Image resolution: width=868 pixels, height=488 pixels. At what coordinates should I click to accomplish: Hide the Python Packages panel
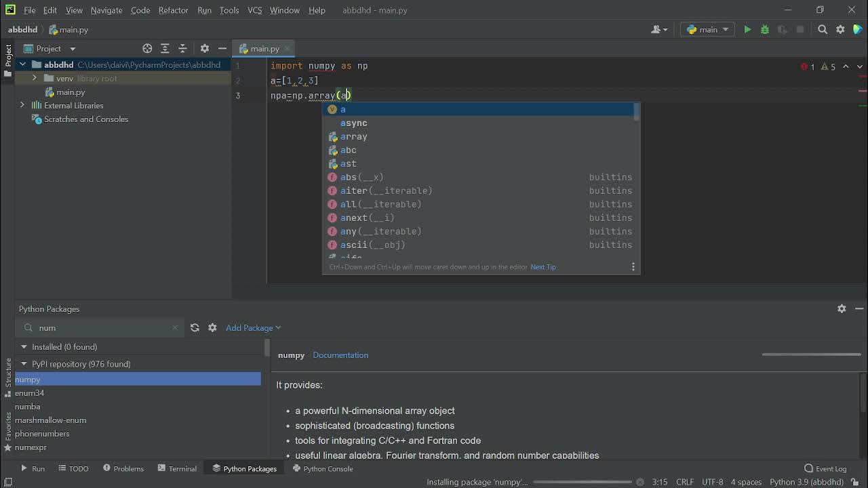tap(859, 308)
